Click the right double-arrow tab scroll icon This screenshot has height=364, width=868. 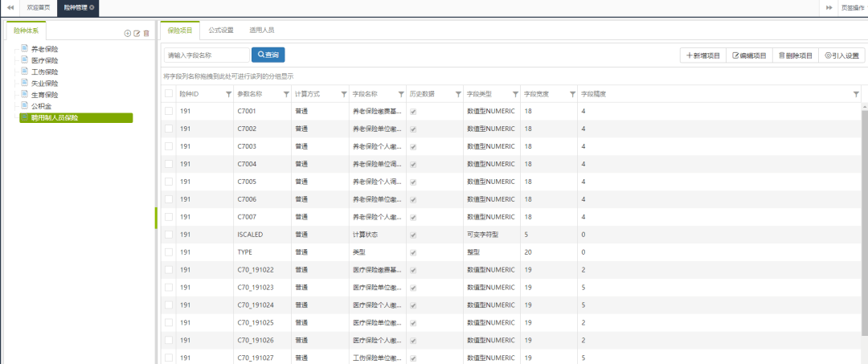click(829, 7)
